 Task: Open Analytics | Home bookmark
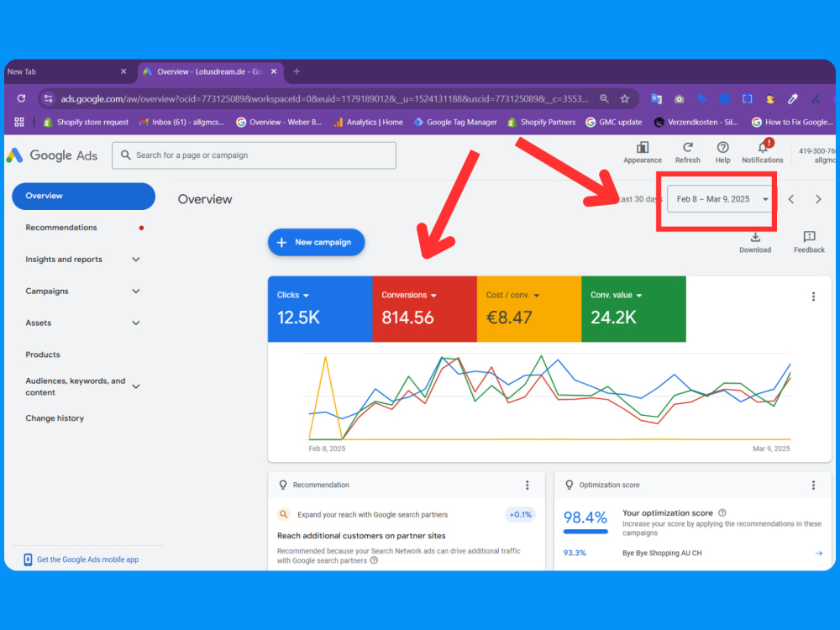[368, 122]
